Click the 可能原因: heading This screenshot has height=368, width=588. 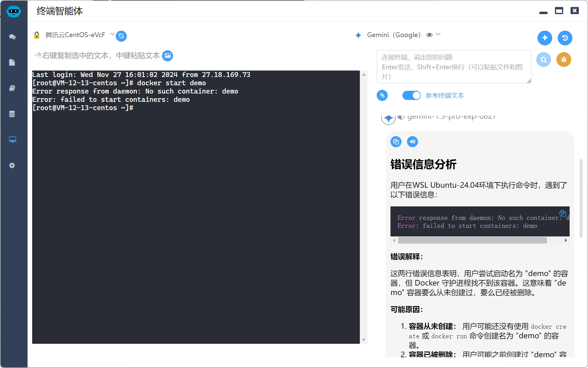406,309
